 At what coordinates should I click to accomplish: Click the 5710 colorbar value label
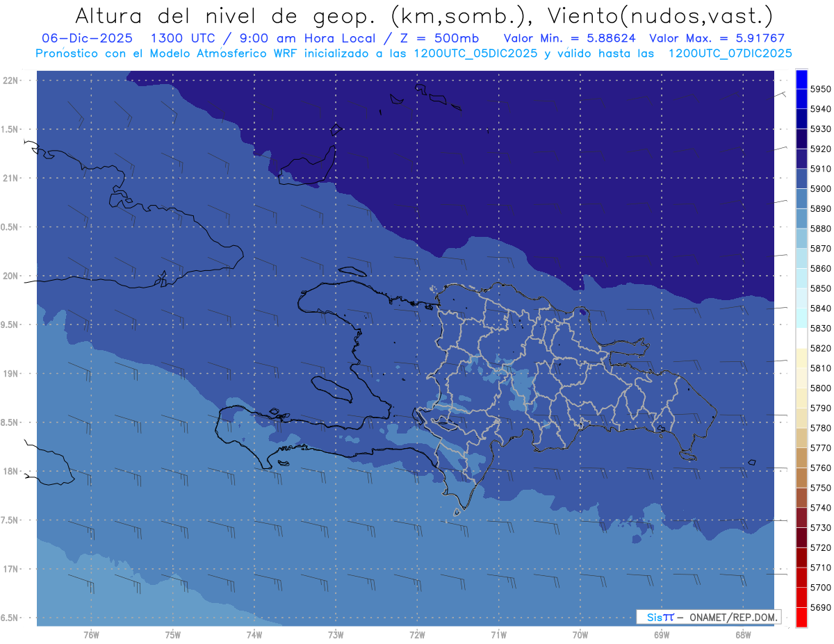point(820,568)
